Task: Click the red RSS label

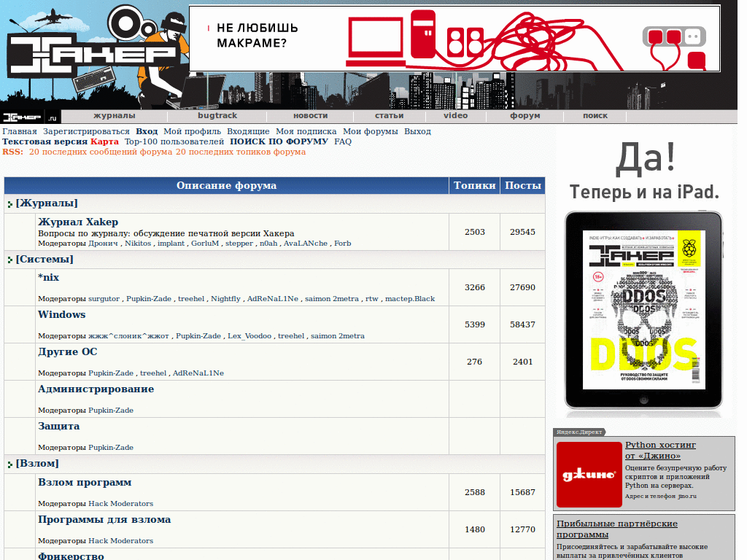Action: [15, 152]
